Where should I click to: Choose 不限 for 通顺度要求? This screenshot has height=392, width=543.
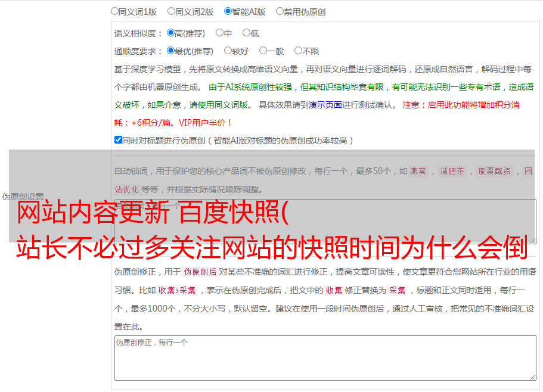298,51
